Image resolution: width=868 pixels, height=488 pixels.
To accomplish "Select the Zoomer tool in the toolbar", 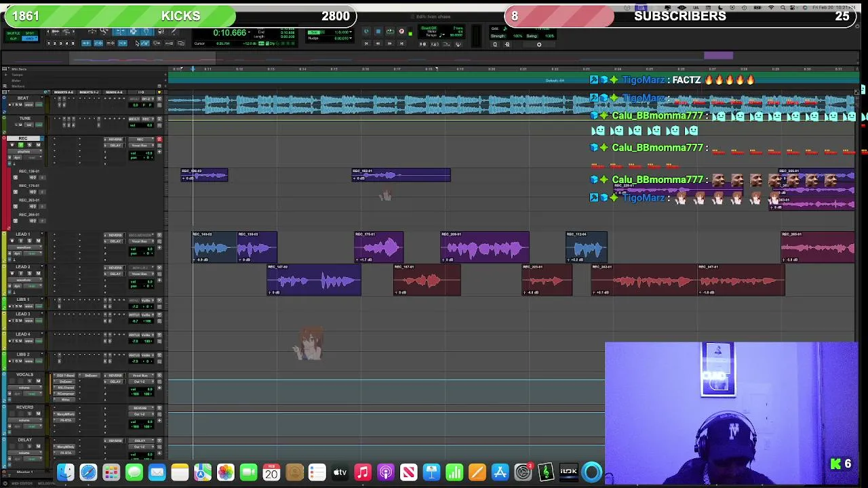I will [104, 30].
